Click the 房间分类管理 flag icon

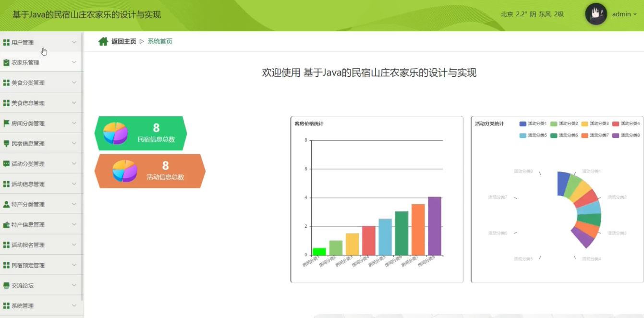point(6,123)
